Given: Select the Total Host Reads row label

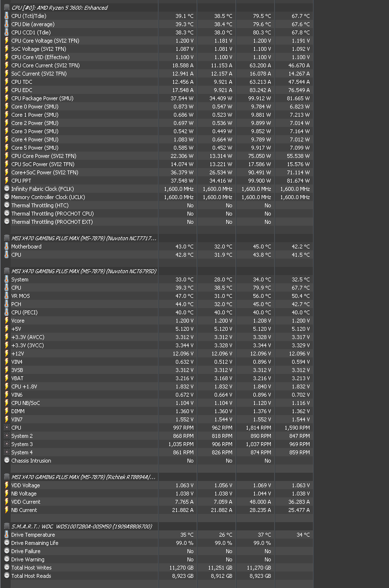Looking at the screenshot, I should (31, 576).
